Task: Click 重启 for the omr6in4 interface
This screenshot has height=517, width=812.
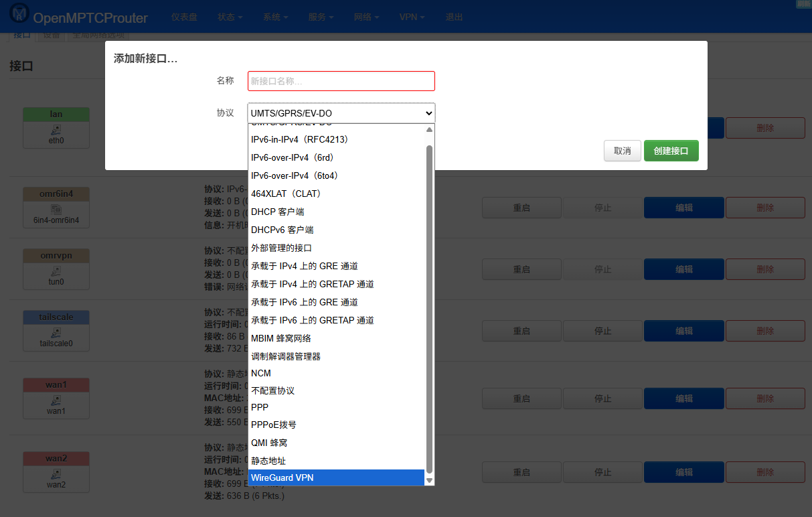Action: (521, 208)
